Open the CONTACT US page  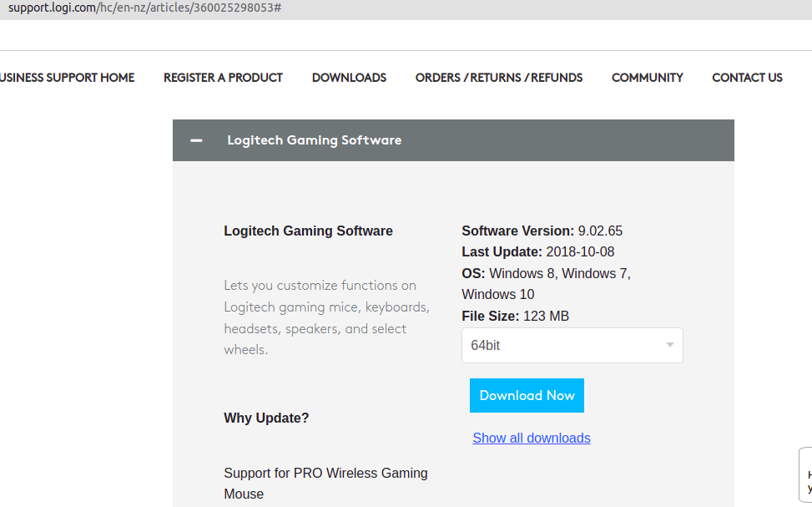point(747,77)
